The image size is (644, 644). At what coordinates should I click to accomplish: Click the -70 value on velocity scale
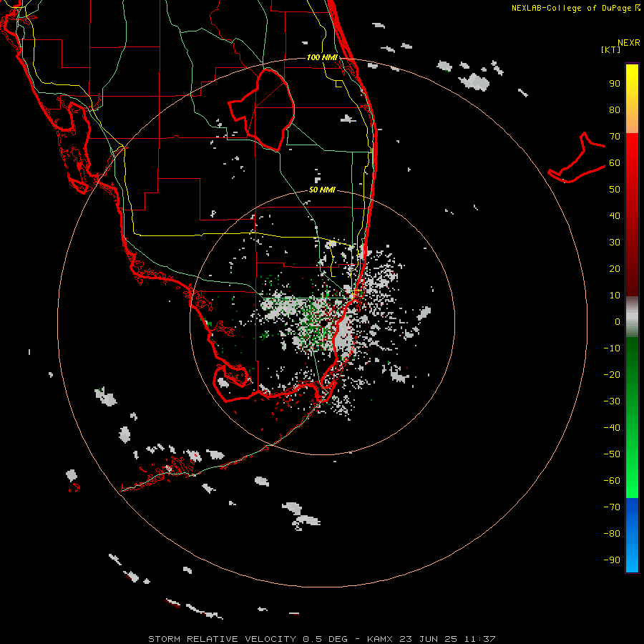[612, 507]
